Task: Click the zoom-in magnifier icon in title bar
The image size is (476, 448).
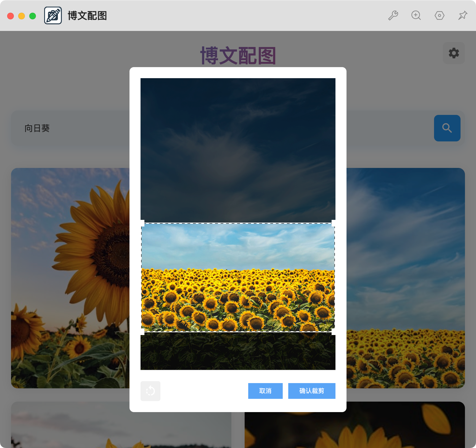Action: [x=416, y=15]
